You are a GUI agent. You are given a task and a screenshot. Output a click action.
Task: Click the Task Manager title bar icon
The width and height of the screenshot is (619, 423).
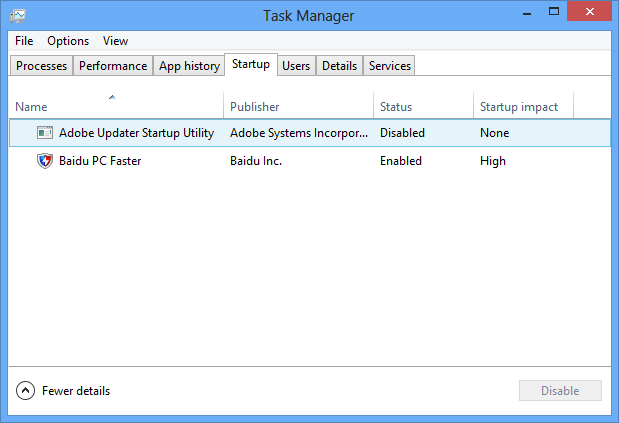(x=19, y=16)
